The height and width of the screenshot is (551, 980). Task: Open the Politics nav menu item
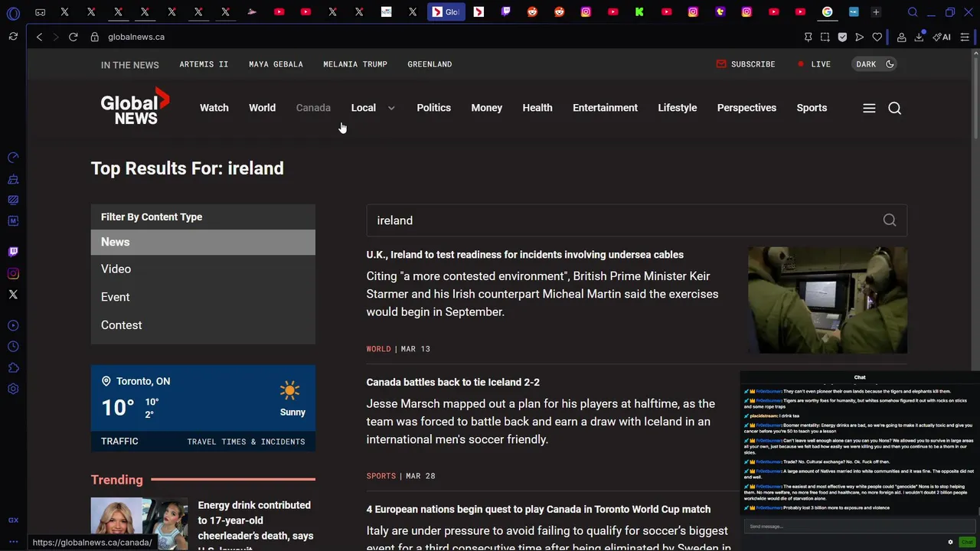click(x=433, y=108)
